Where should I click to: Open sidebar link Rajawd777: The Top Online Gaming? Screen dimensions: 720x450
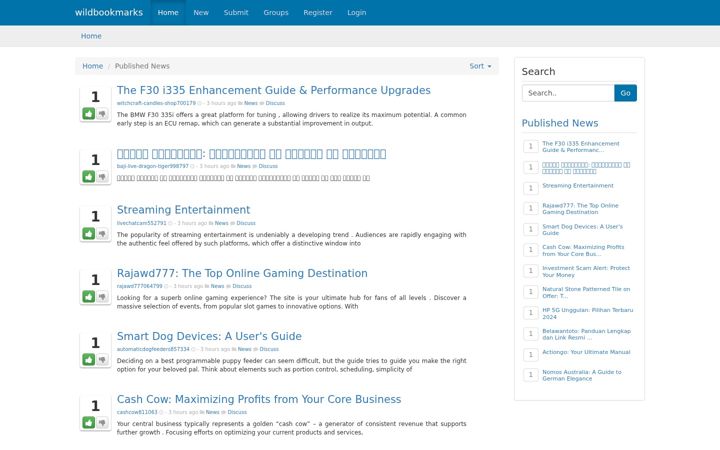[x=580, y=209]
